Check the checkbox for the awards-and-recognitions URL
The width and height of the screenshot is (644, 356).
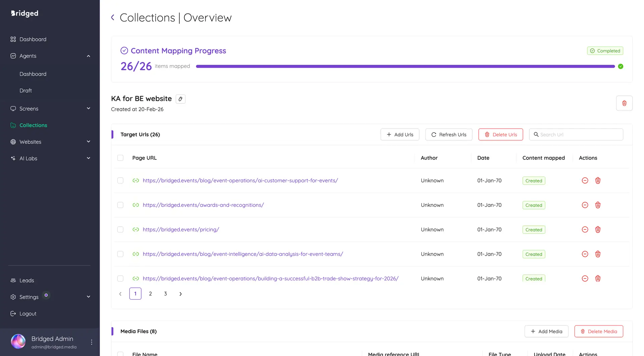(x=120, y=205)
